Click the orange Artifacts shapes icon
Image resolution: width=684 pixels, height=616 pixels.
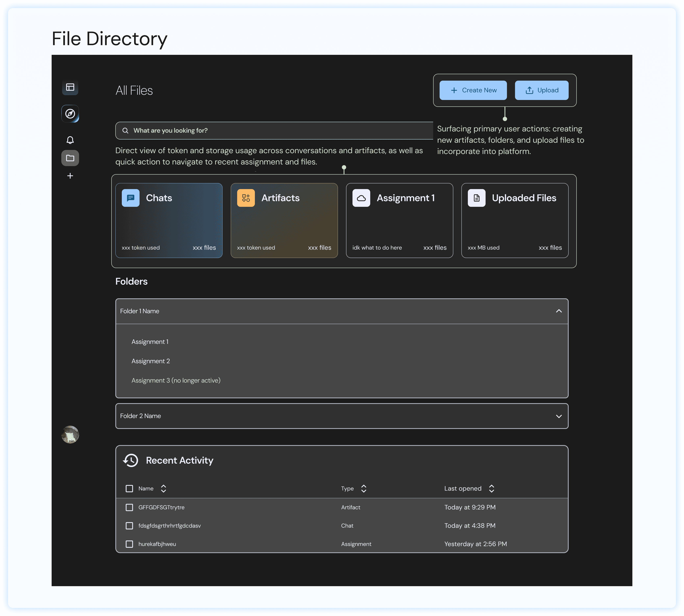(246, 198)
